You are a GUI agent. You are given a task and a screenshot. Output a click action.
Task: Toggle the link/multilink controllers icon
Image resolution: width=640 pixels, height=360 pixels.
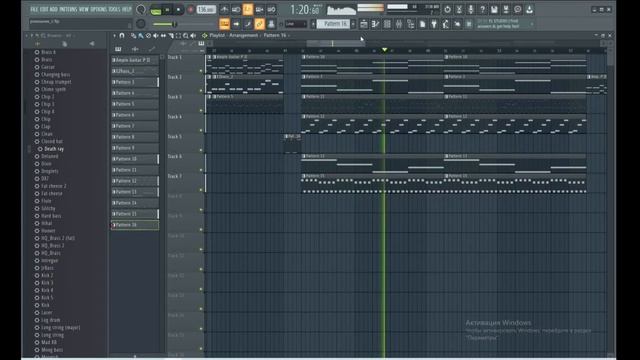coord(259,24)
